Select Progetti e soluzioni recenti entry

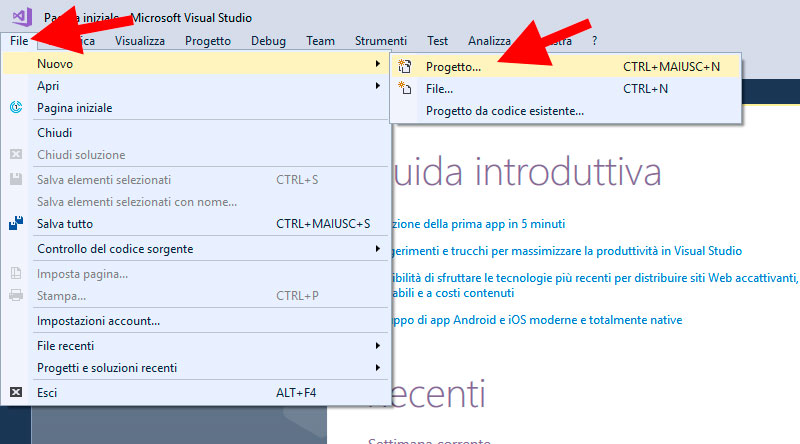tap(196, 367)
